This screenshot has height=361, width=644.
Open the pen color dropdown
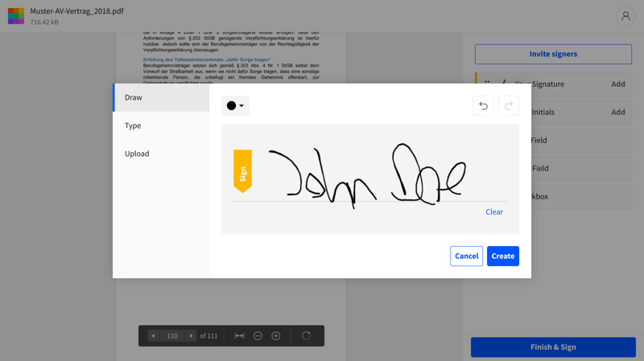tap(235, 105)
